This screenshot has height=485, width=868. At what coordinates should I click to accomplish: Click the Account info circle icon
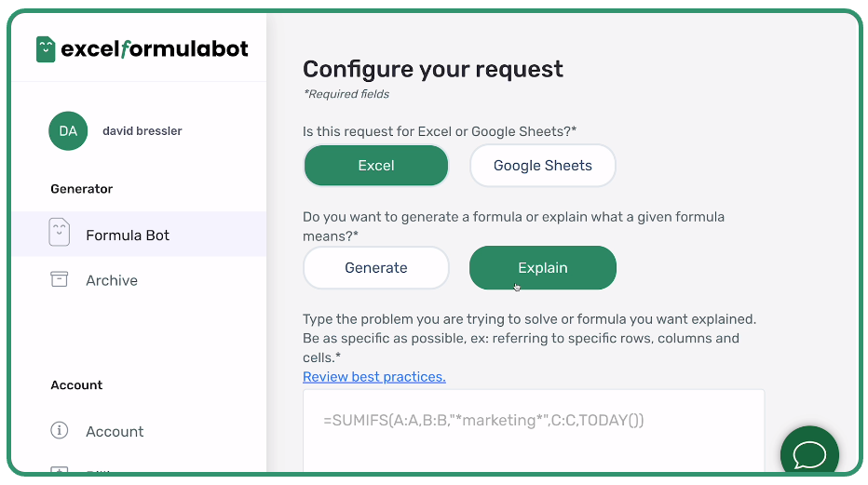pyautogui.click(x=60, y=430)
